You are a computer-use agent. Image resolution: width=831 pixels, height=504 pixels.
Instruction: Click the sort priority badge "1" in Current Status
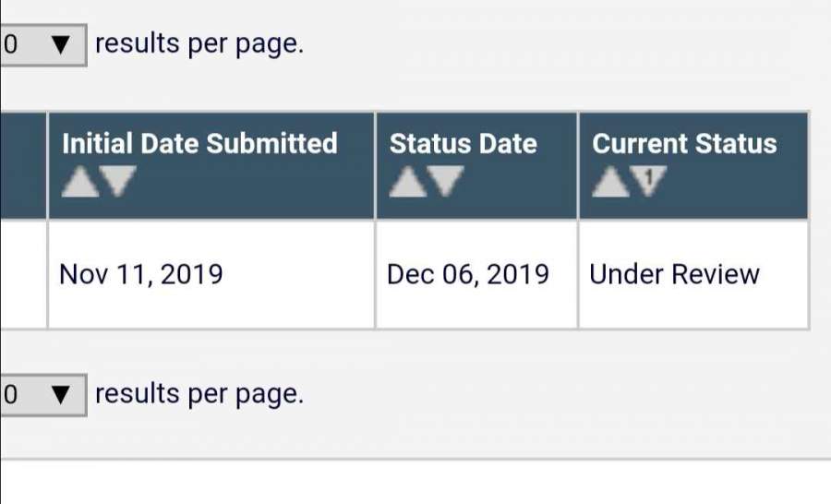coord(649,176)
